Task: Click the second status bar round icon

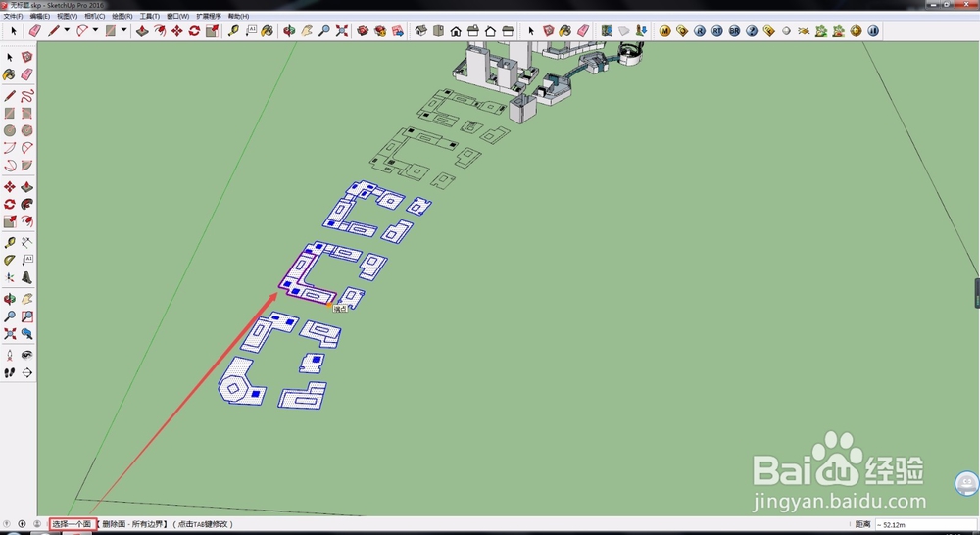Action: 22,524
